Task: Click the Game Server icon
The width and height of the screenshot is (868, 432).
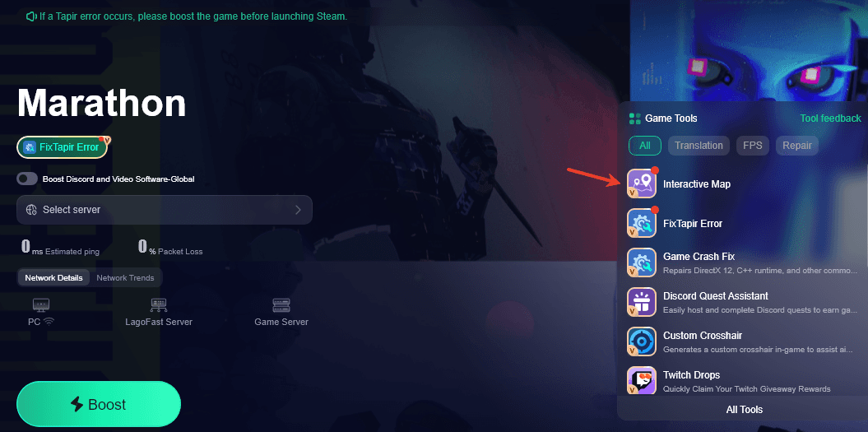Action: coord(281,304)
